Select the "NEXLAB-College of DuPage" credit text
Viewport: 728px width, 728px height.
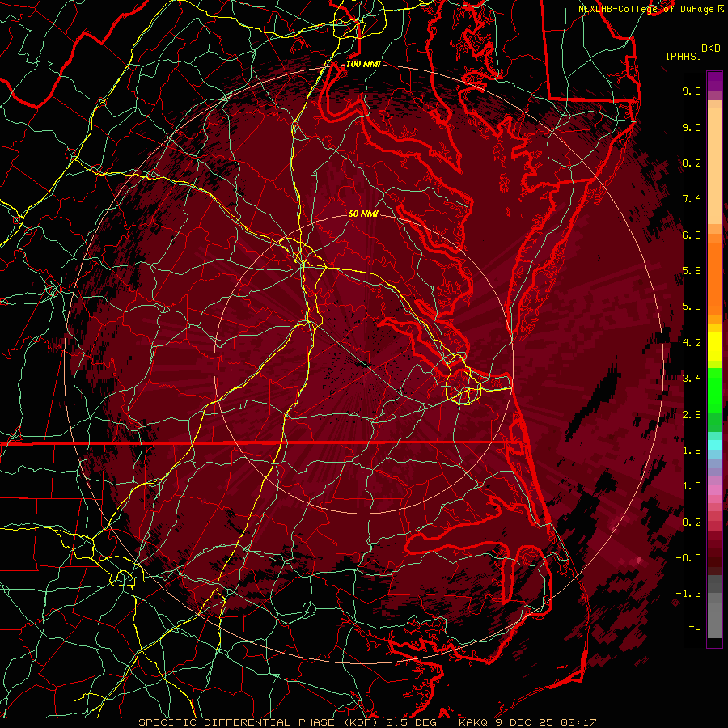[647, 9]
